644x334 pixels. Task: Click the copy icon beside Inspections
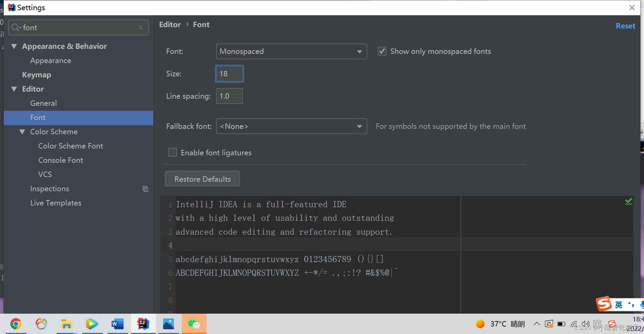(x=145, y=189)
